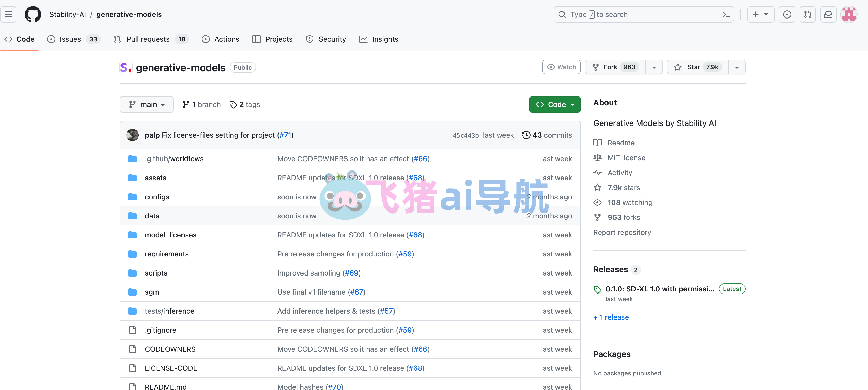Click palp's commit author avatar
The image size is (868, 390).
pos(132,135)
